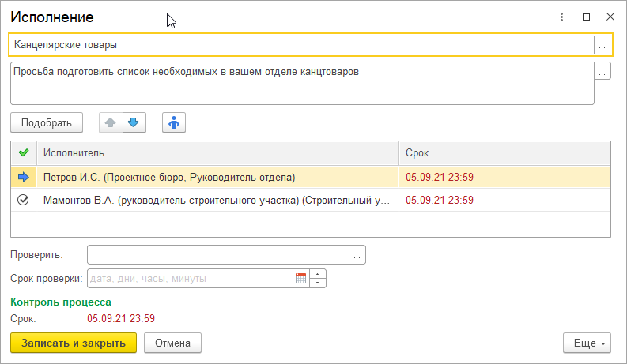Open the three-dot window options menu
This screenshot has width=627, height=364.
point(561,17)
